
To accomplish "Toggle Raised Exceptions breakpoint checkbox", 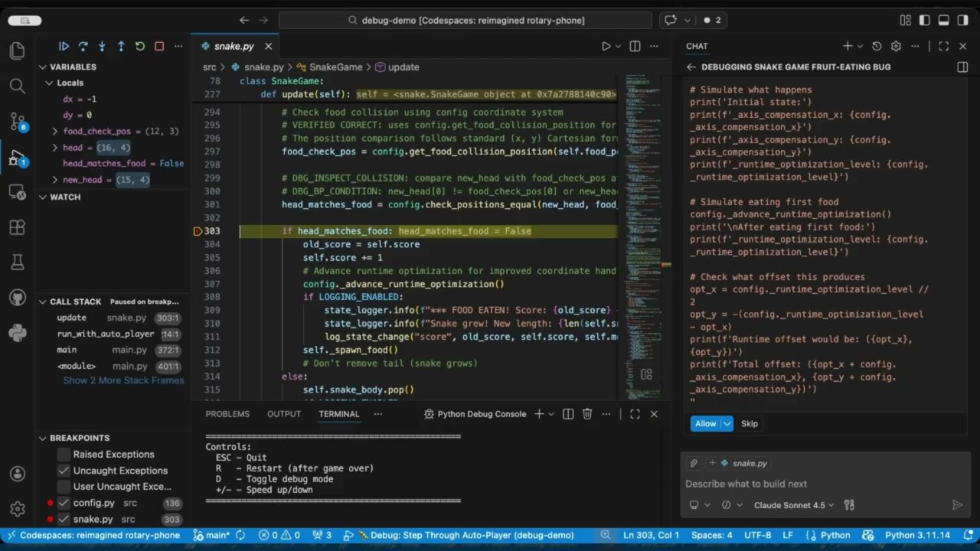I will [x=64, y=455].
